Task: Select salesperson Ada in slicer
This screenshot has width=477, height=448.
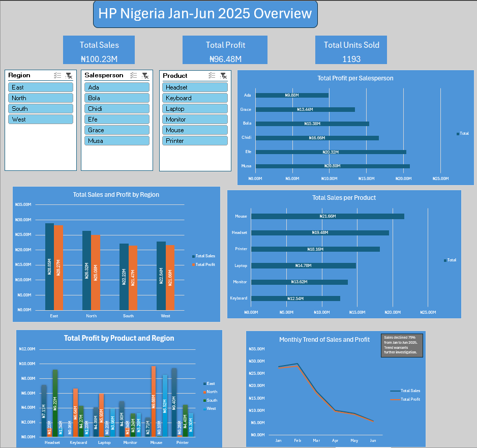Action: click(x=117, y=87)
